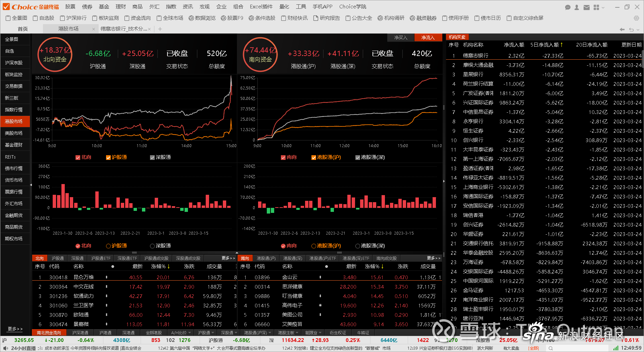
Task: Open the 条件选股 toolbar shortcut
Action: tap(262, 18)
